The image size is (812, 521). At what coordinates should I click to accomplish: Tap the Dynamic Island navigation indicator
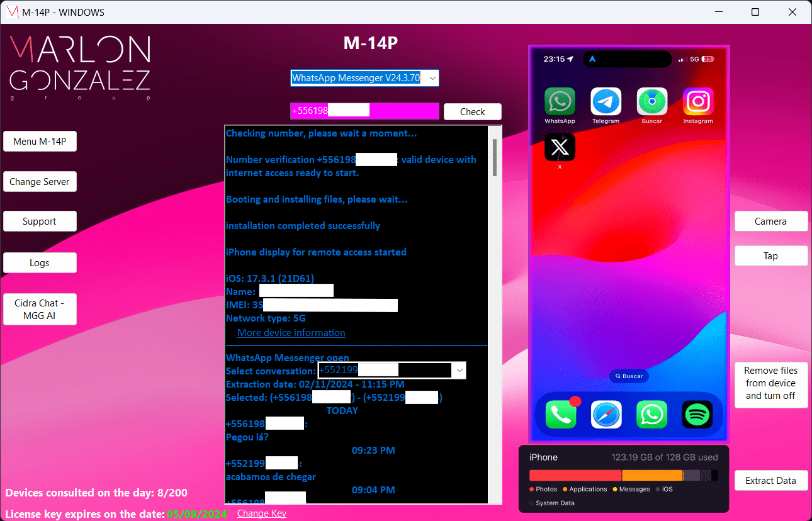click(x=628, y=59)
